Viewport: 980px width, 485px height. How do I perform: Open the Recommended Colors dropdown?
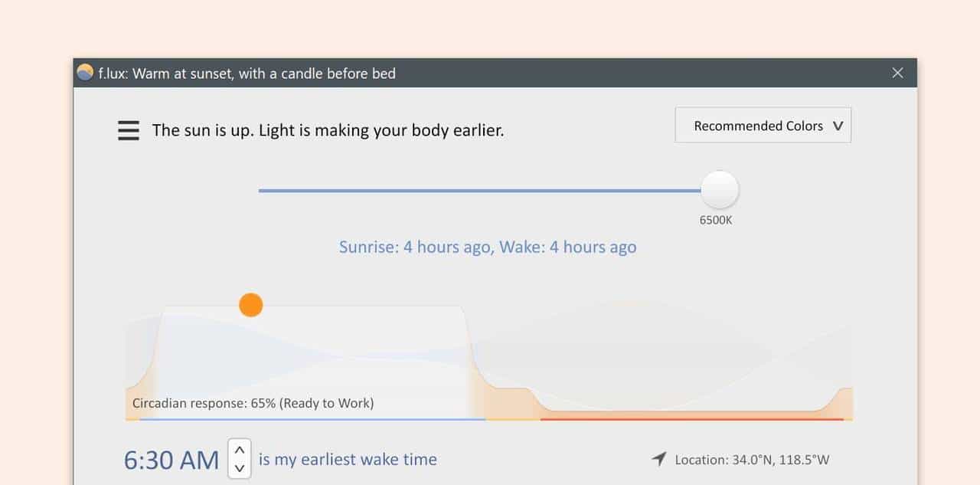tap(758, 126)
